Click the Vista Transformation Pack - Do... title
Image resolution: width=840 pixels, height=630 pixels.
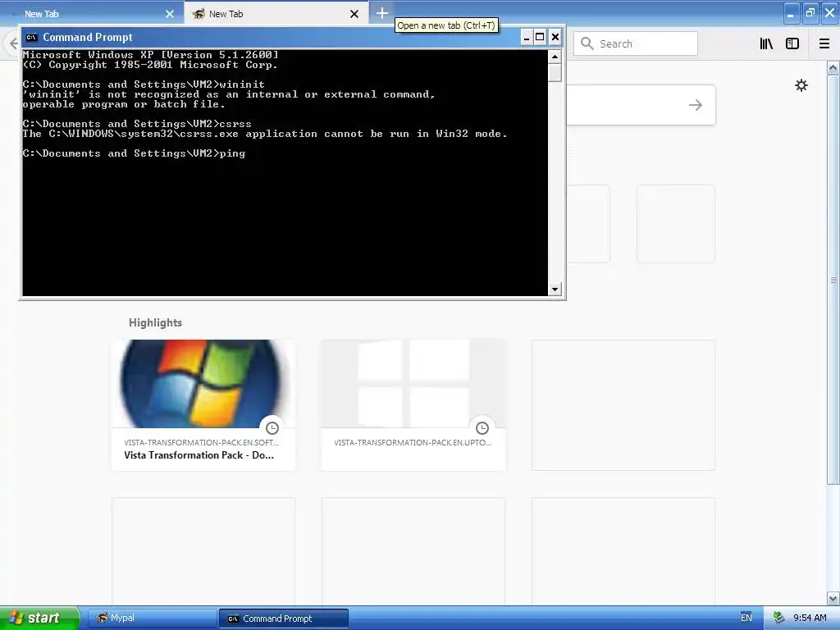pos(199,455)
